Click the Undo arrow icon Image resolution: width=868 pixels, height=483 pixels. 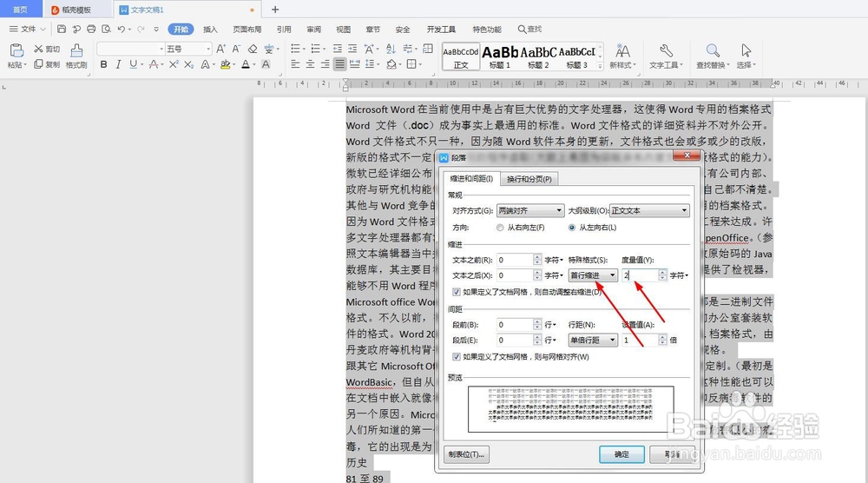click(122, 29)
